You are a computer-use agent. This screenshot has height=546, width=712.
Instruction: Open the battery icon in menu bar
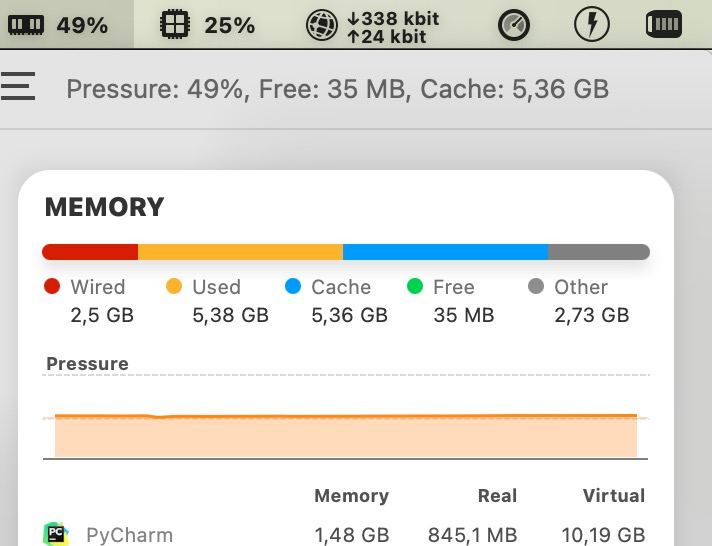pyautogui.click(x=663, y=24)
